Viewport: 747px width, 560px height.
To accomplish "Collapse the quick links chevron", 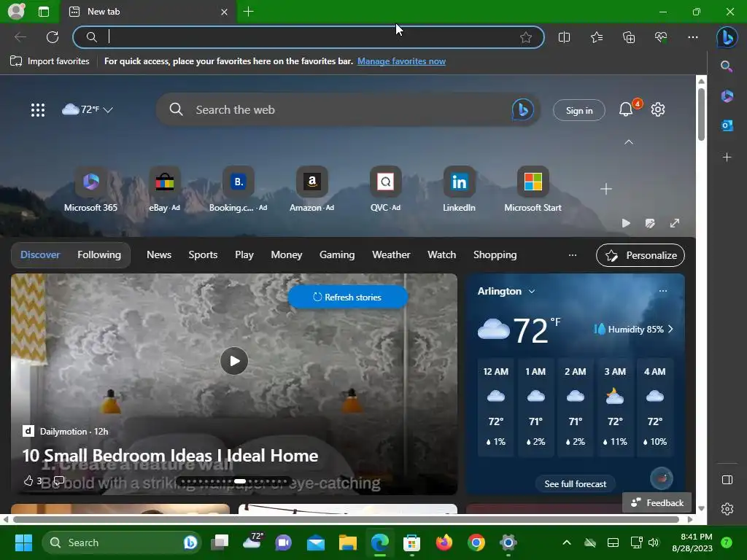I will click(629, 142).
